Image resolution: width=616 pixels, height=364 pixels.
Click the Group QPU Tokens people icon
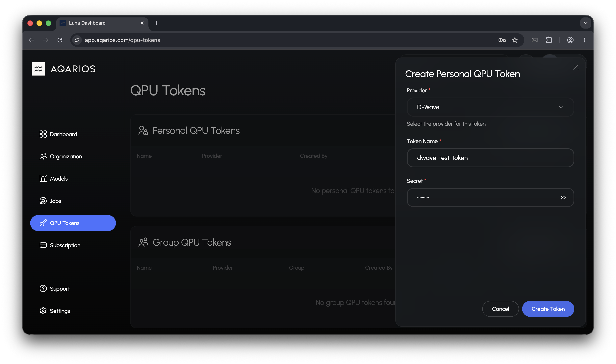(x=143, y=242)
